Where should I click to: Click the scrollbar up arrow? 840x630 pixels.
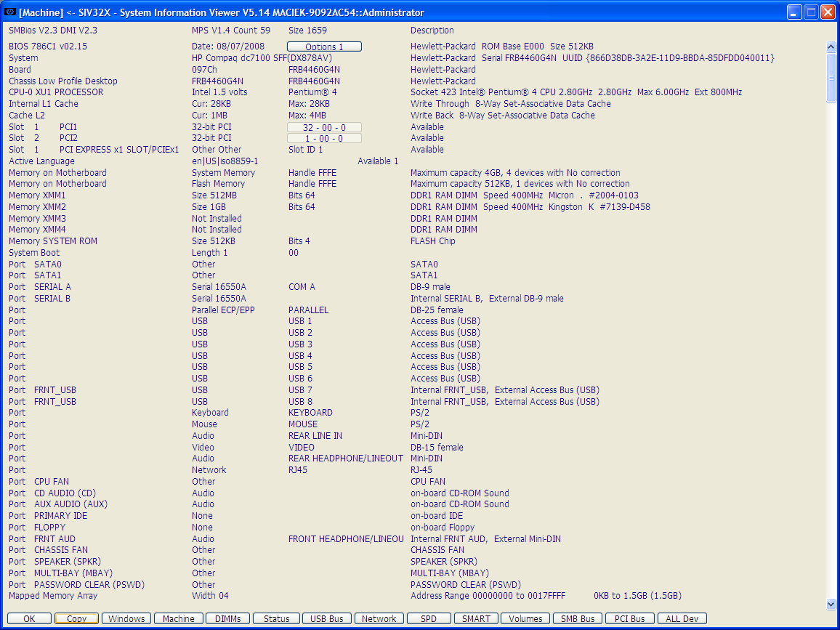(831, 47)
